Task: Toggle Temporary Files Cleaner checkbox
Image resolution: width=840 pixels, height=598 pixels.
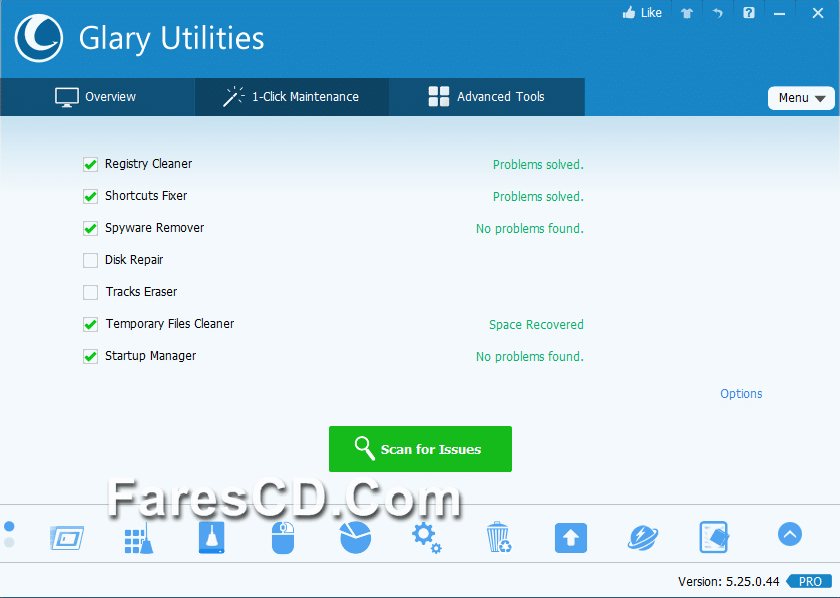Action: tap(91, 324)
